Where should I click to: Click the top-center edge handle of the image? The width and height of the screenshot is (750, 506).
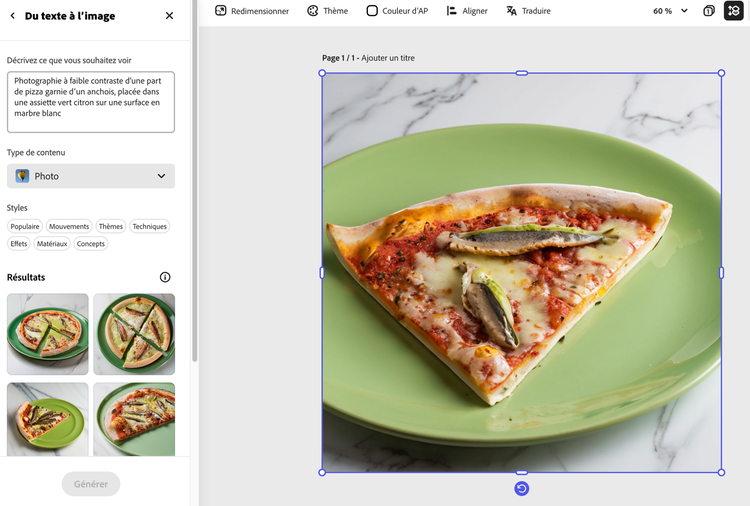point(522,73)
